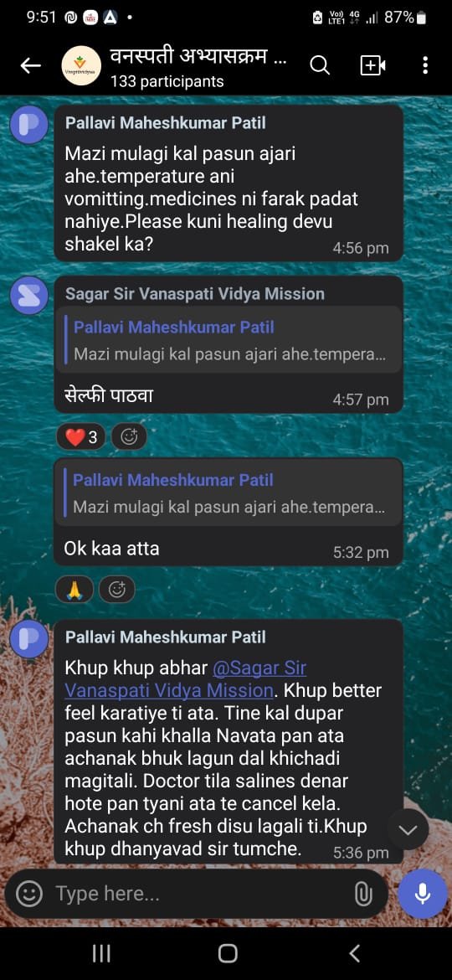
Task: Open the group avatar with Vanaspati logo
Action: pyautogui.click(x=82, y=65)
